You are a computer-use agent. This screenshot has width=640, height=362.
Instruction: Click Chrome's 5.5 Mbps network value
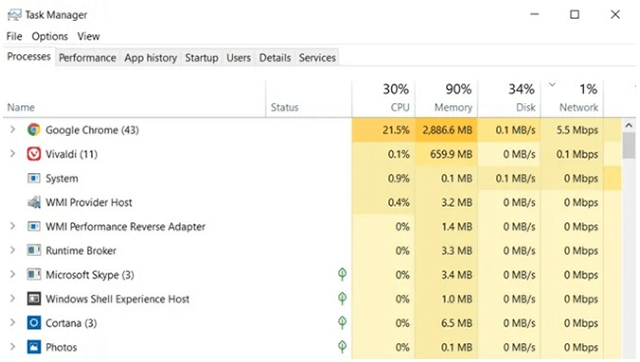click(577, 130)
